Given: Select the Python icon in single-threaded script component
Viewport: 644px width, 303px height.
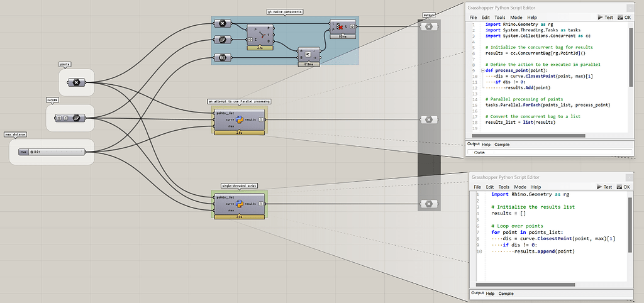Looking at the screenshot, I should pyautogui.click(x=239, y=204).
